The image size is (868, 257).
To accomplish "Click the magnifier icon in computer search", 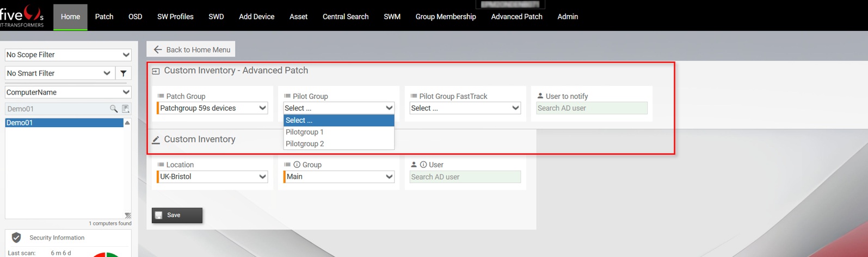I will pyautogui.click(x=114, y=109).
